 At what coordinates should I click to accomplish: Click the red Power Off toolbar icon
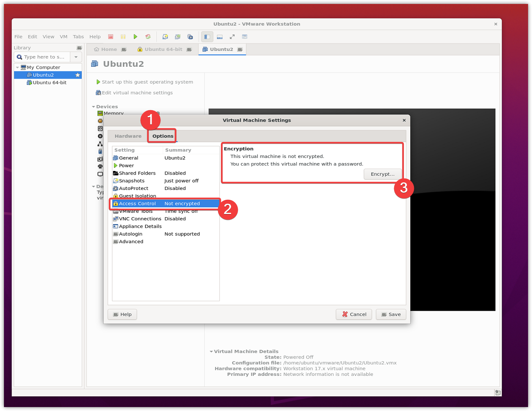111,37
